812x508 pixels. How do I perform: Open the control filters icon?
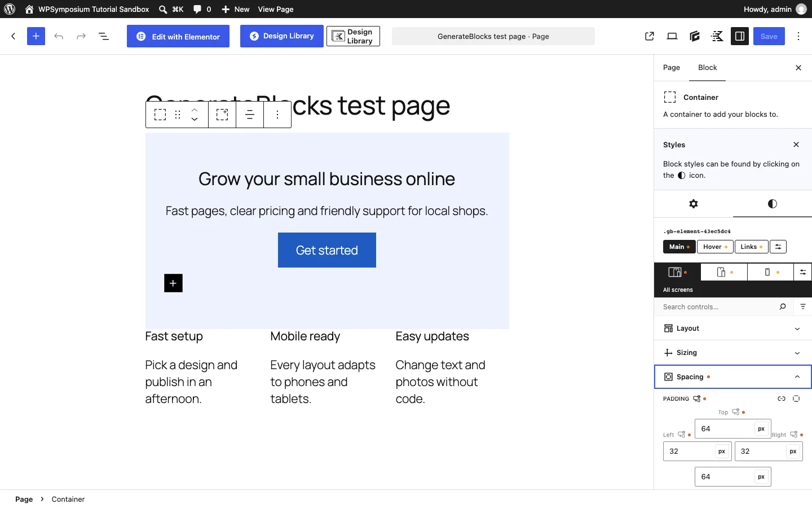[803, 306]
